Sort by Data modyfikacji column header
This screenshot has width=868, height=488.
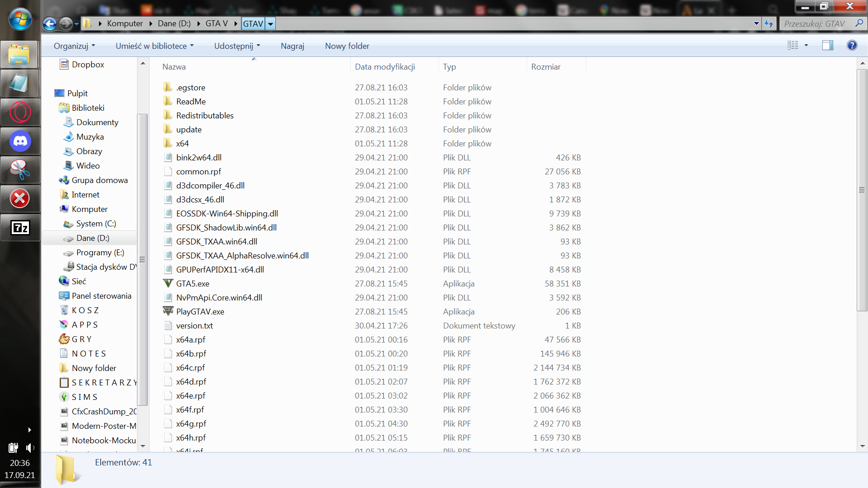point(385,66)
